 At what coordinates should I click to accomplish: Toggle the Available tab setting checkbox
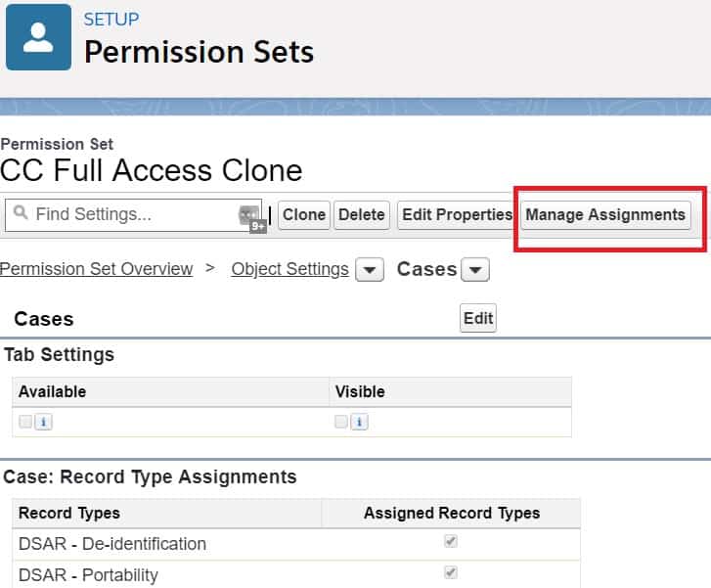coord(26,422)
